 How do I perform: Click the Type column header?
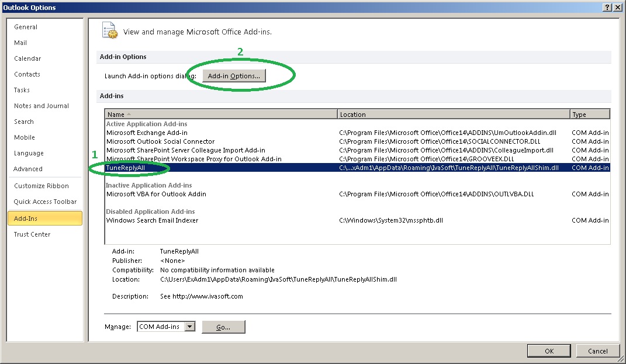(590, 115)
